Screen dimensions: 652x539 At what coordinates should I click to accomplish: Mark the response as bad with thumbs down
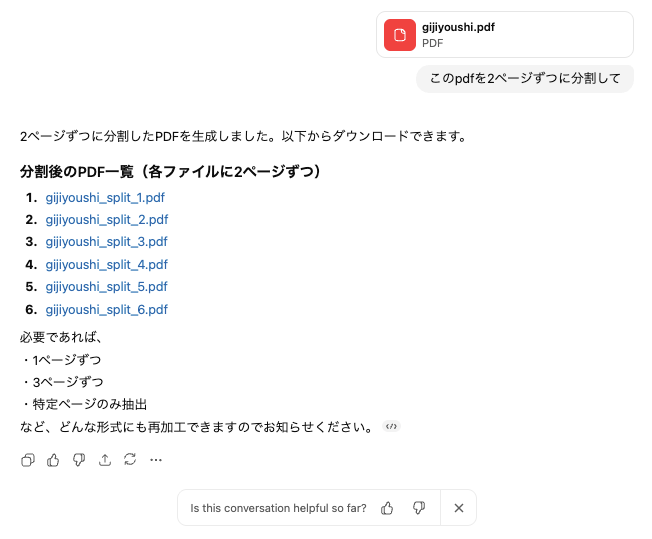[x=79, y=460]
